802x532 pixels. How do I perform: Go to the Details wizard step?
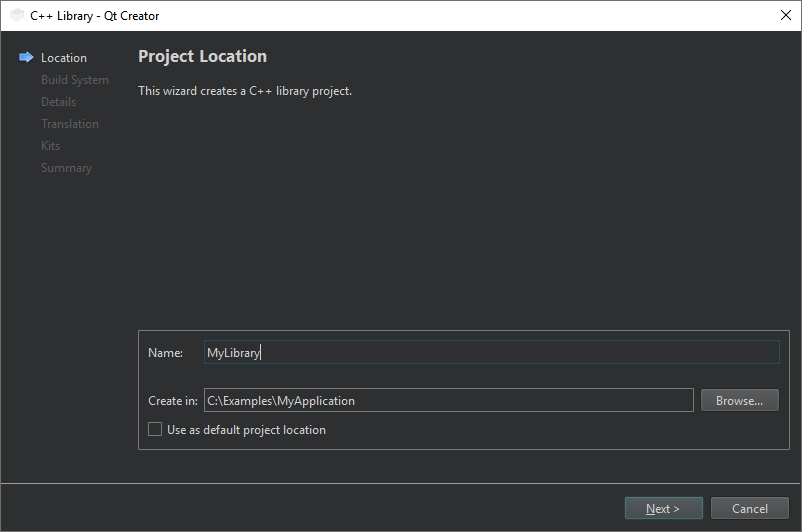point(58,102)
